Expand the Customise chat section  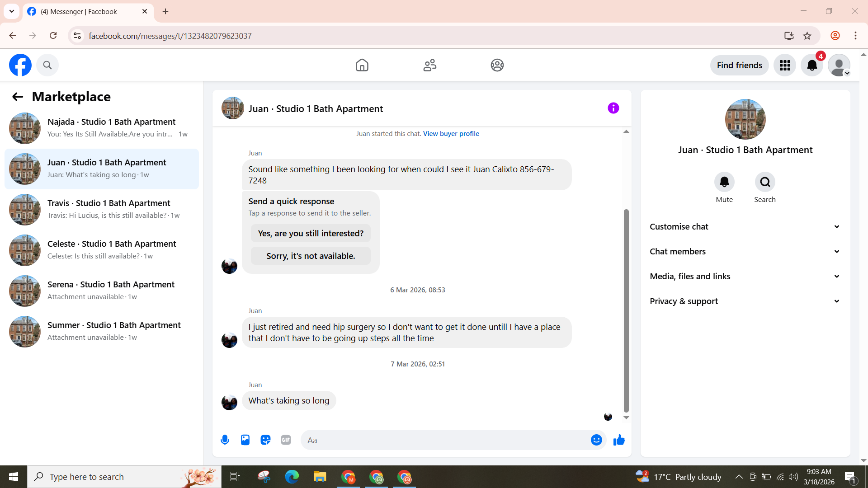click(745, 226)
